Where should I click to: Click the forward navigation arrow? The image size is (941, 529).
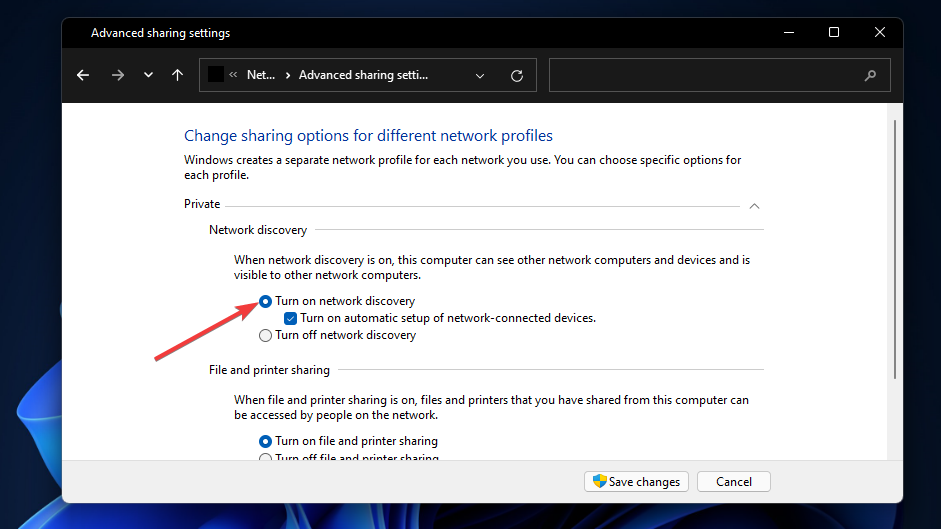118,75
